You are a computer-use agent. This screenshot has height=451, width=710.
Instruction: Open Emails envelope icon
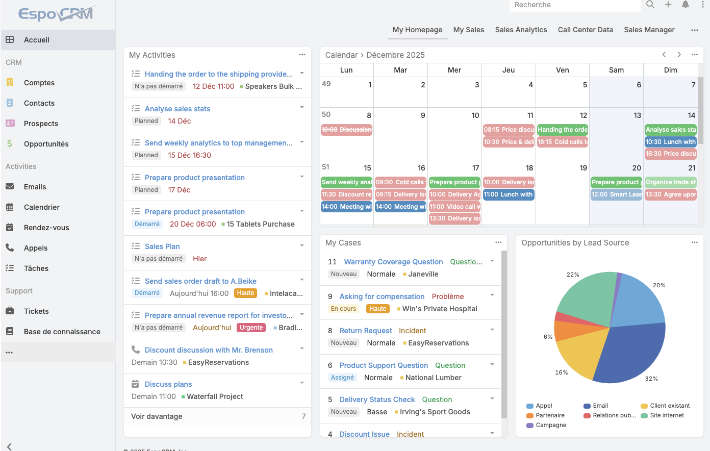[10, 187]
